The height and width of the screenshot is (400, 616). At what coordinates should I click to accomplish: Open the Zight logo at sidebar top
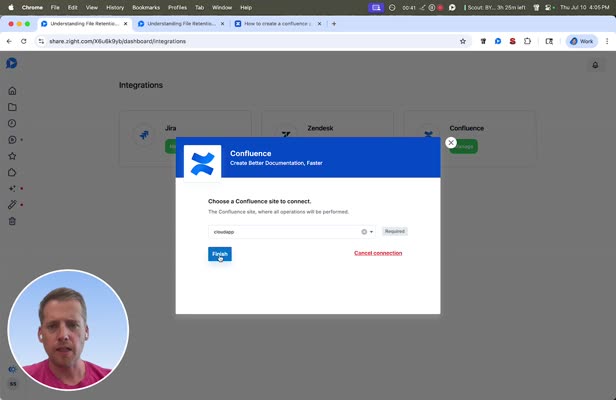(x=12, y=63)
